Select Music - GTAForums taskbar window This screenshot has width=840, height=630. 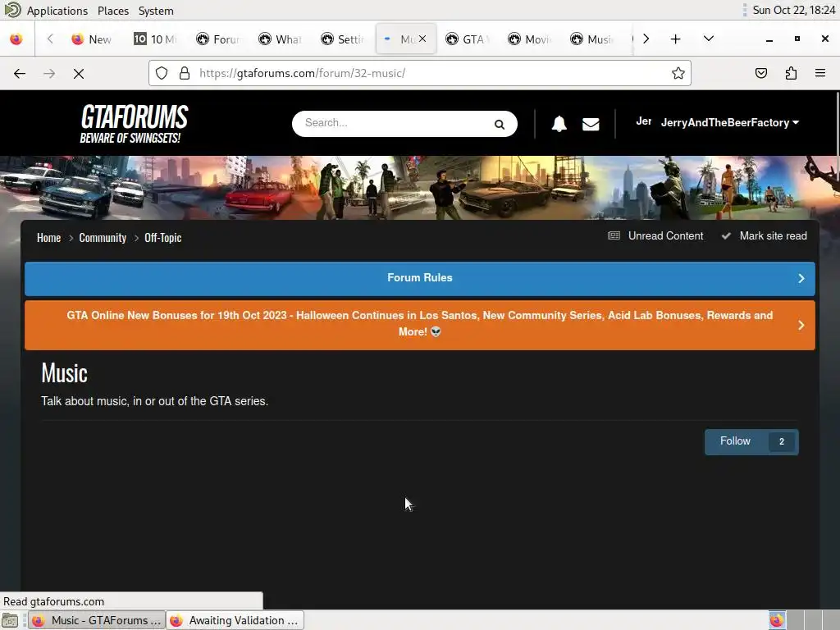pos(97,620)
